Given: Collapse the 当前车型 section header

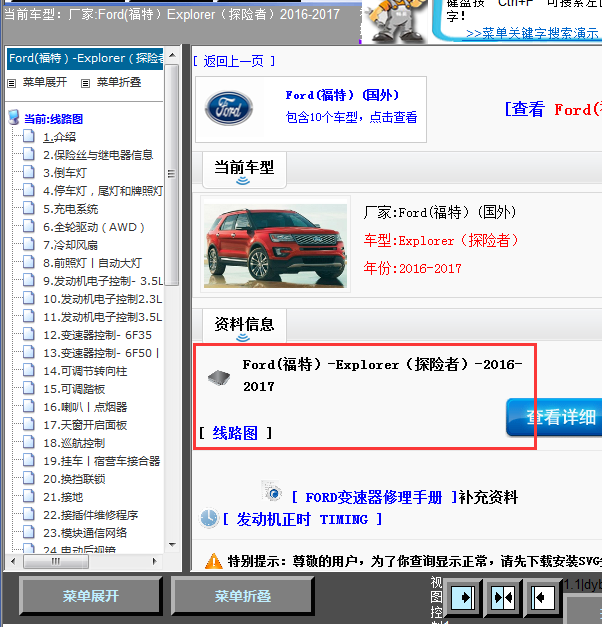Looking at the screenshot, I should tap(244, 170).
